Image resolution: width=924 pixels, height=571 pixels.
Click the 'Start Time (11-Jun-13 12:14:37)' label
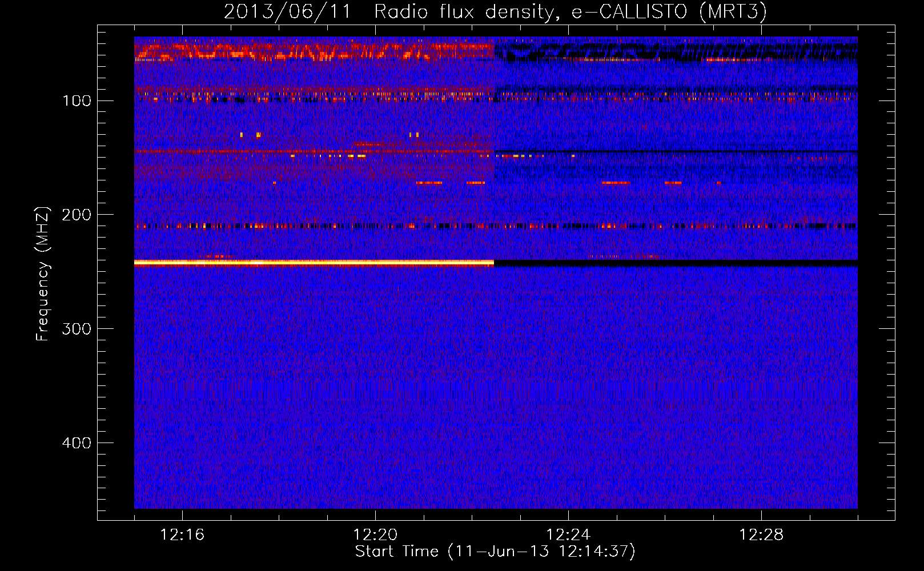click(x=495, y=552)
